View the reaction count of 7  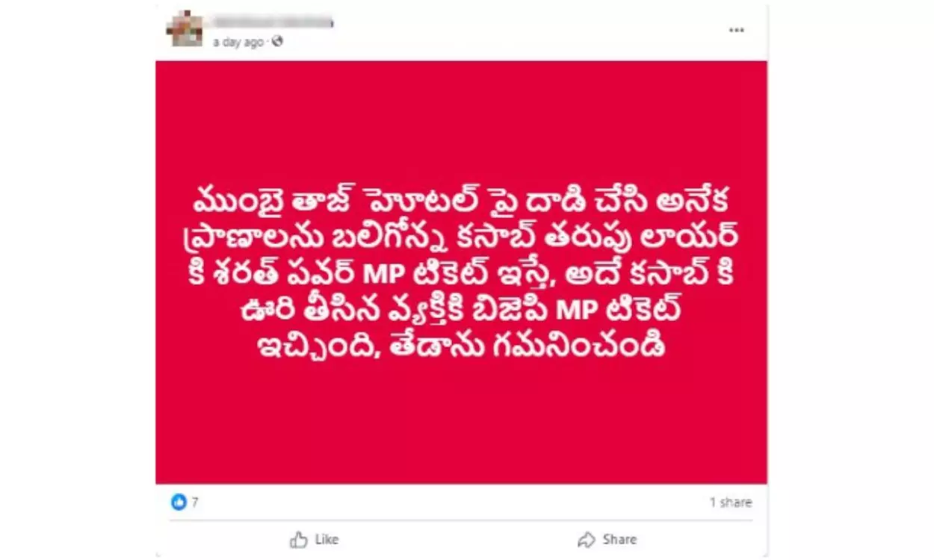tap(195, 503)
